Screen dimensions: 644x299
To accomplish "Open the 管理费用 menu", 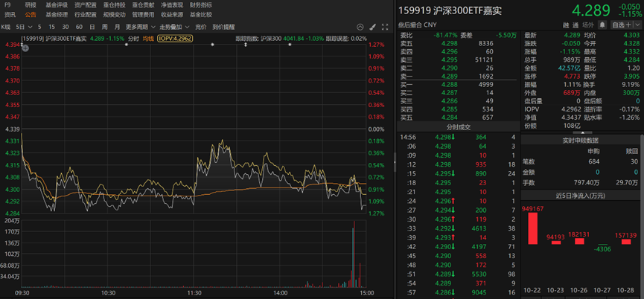I will tap(144, 15).
